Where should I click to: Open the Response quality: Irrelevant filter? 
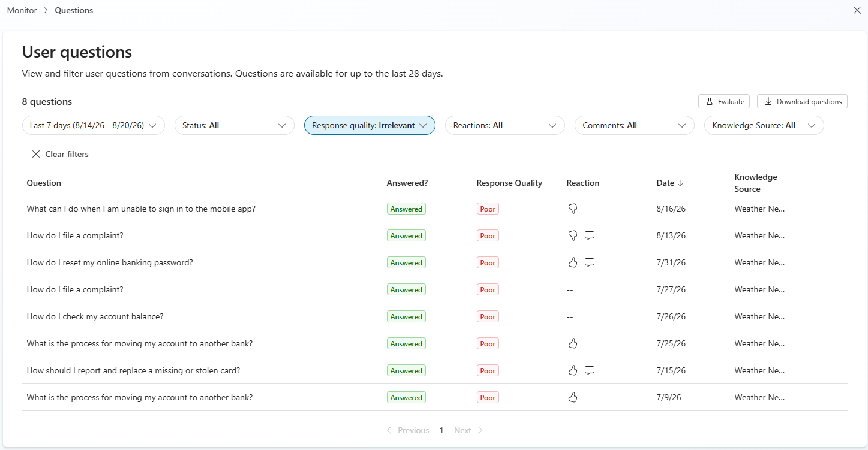tap(370, 125)
